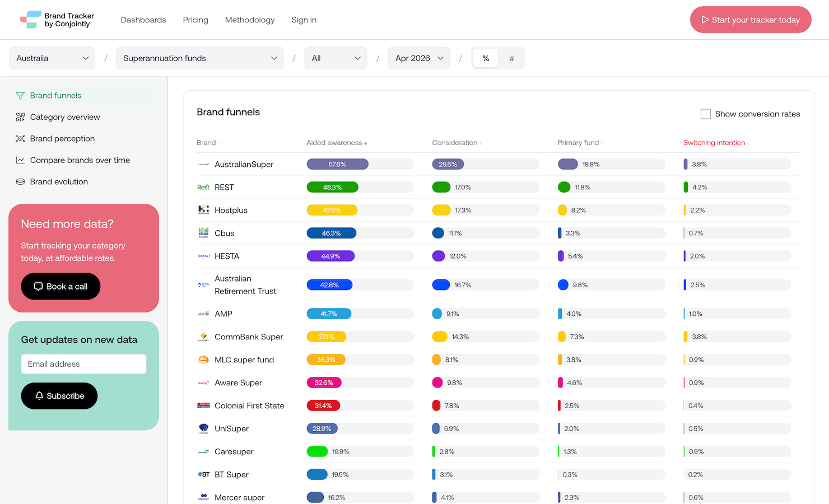Click the HESTA brand logo

[203, 256]
